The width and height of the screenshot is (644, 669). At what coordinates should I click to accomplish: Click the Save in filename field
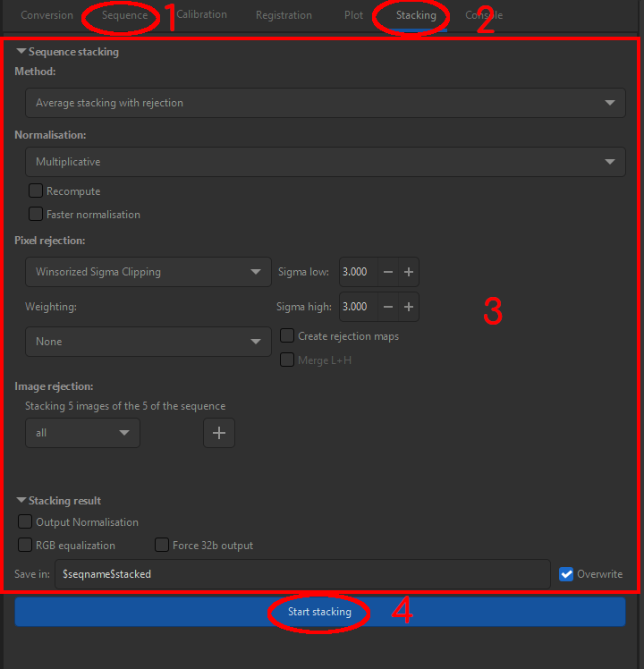pyautogui.click(x=301, y=574)
